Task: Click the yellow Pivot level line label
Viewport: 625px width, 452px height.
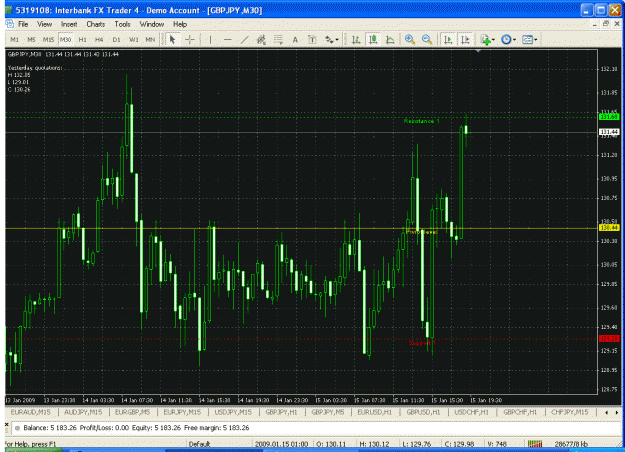Action: [421, 232]
